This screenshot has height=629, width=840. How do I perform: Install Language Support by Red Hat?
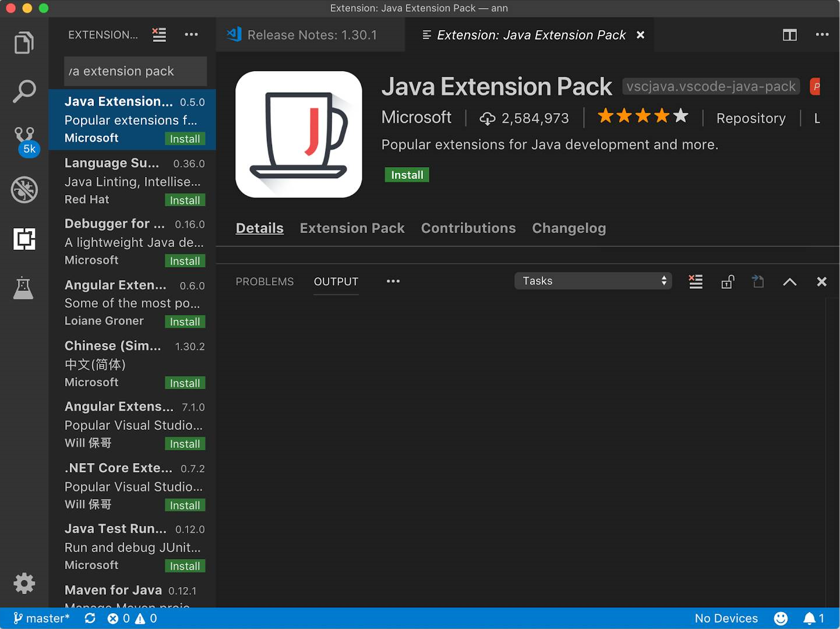click(x=185, y=200)
